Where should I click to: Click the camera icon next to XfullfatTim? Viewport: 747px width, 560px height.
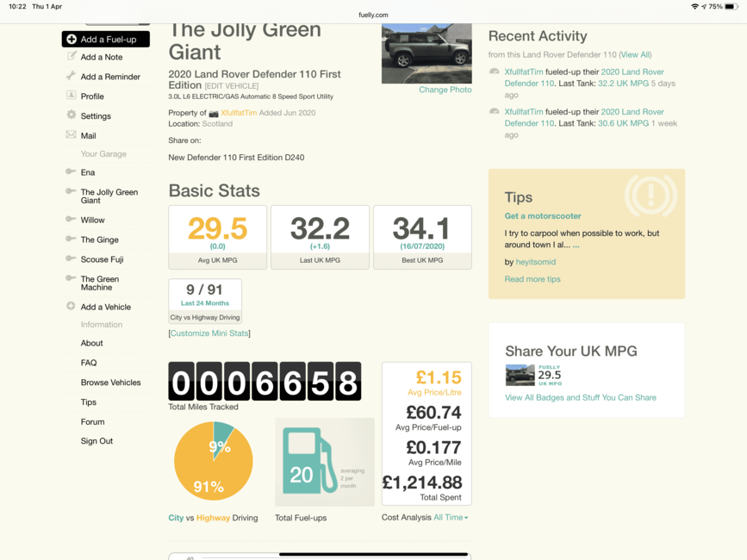(214, 114)
